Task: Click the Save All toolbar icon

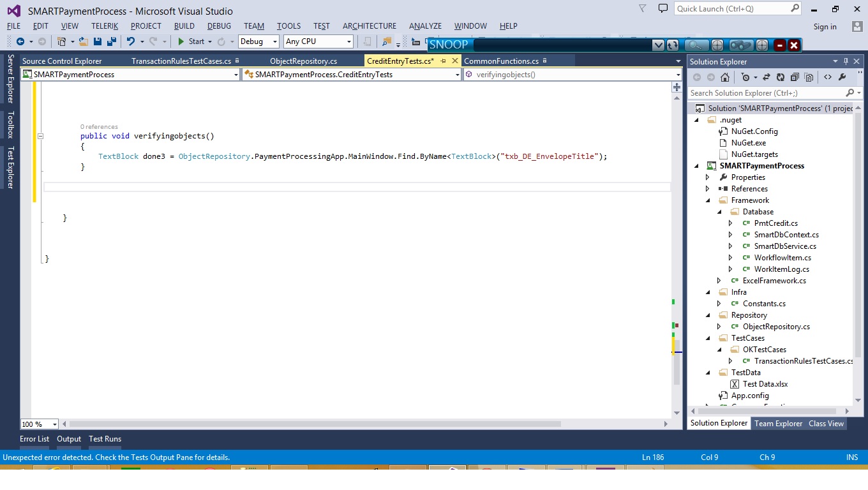Action: [x=111, y=41]
